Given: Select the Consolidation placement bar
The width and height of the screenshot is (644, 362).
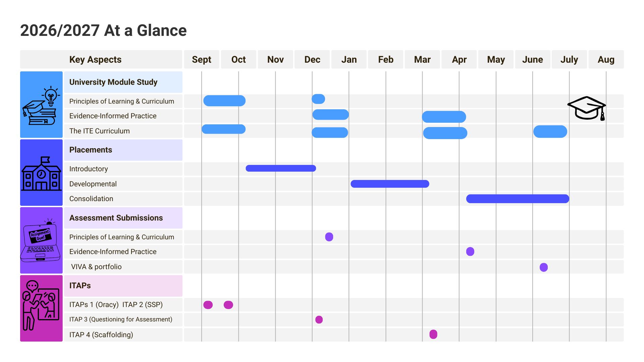Looking at the screenshot, I should click(x=518, y=199).
